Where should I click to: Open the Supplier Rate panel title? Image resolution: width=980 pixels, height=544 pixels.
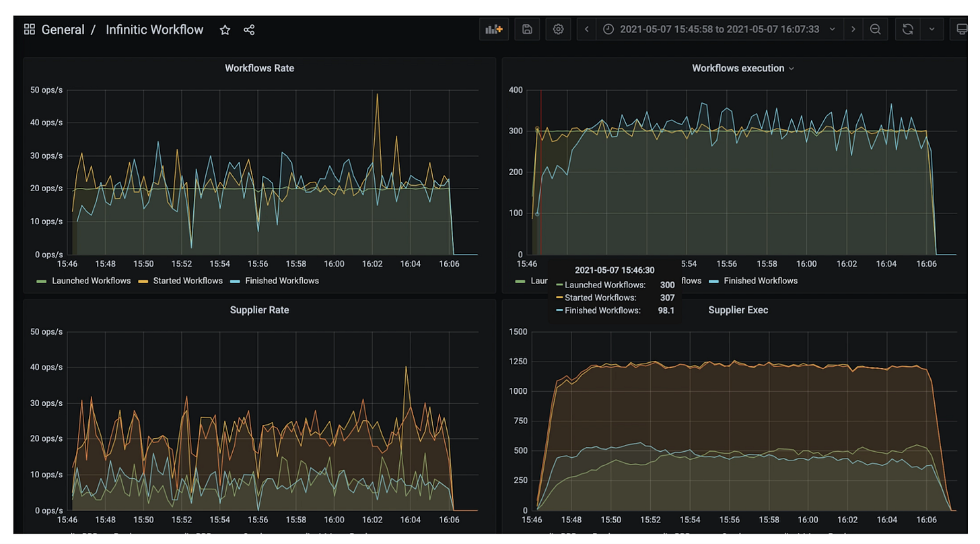point(259,310)
